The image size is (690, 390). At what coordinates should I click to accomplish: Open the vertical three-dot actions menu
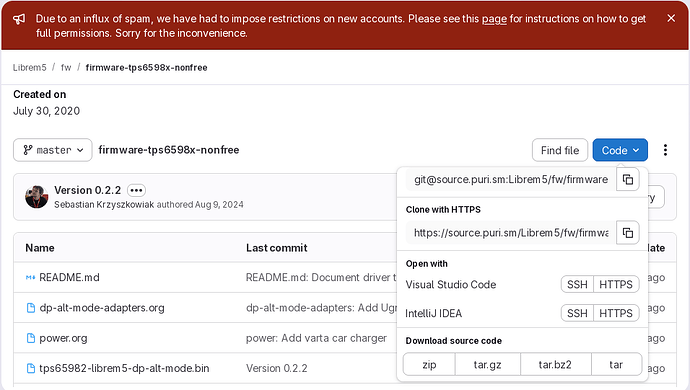665,150
